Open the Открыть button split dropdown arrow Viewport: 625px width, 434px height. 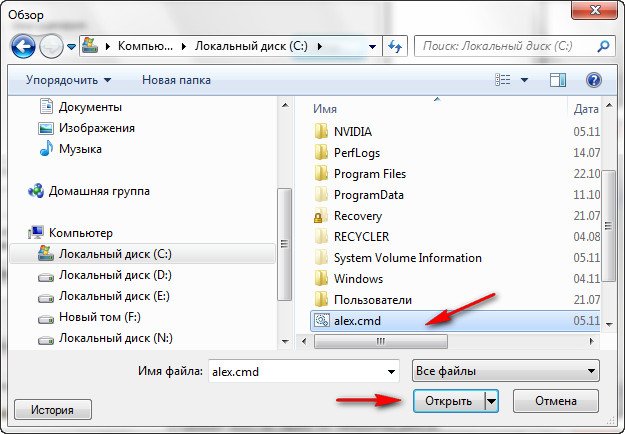click(491, 401)
